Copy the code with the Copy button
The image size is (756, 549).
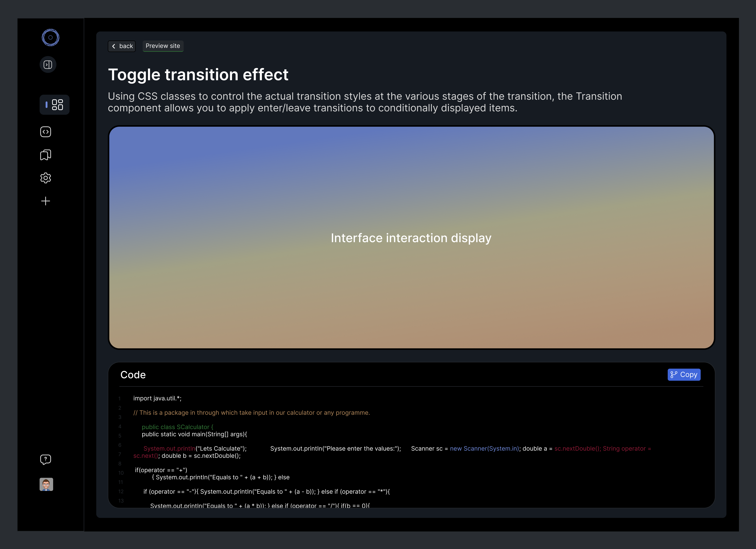684,374
